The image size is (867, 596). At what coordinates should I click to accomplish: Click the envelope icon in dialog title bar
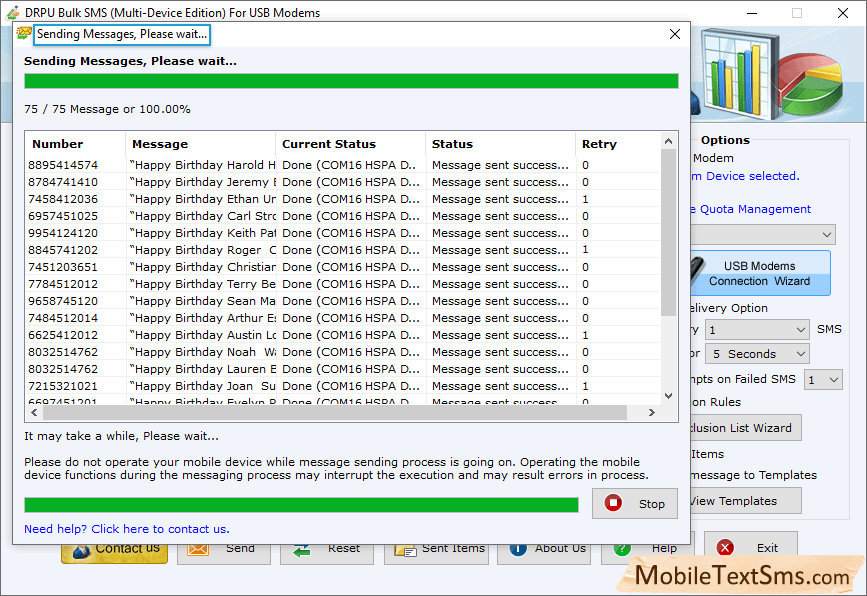tap(24, 34)
